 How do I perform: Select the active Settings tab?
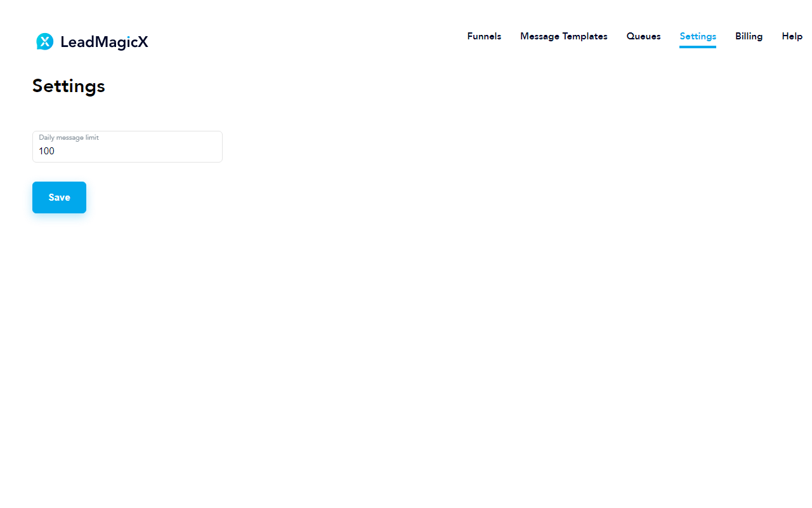(697, 36)
